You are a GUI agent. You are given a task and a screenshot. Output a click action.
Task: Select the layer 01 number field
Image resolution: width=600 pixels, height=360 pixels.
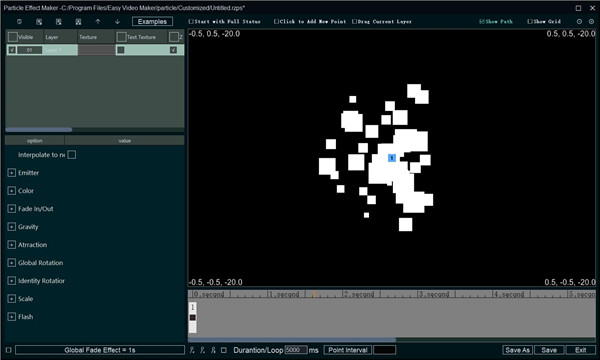pyautogui.click(x=29, y=50)
